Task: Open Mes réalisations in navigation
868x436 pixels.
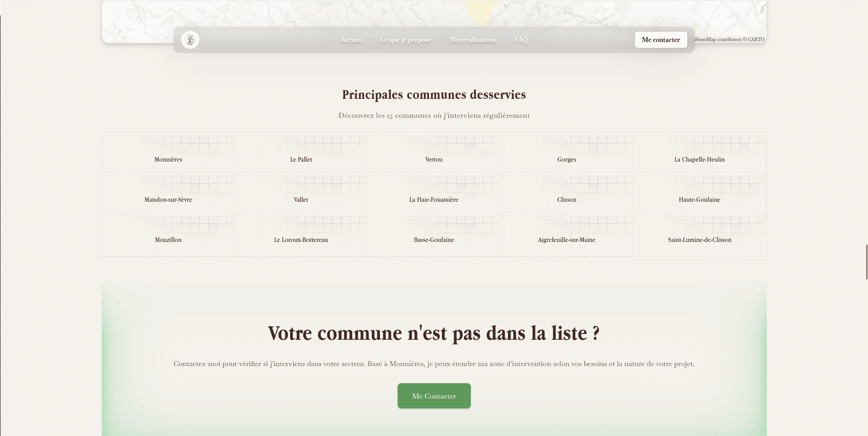Action: [x=473, y=40]
